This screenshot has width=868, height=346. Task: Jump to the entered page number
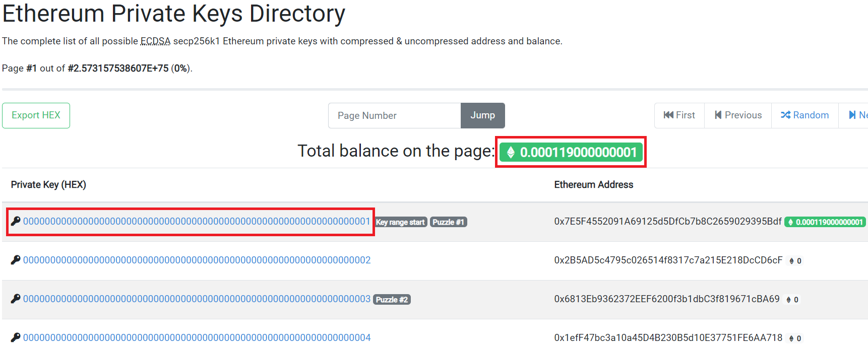tap(482, 115)
